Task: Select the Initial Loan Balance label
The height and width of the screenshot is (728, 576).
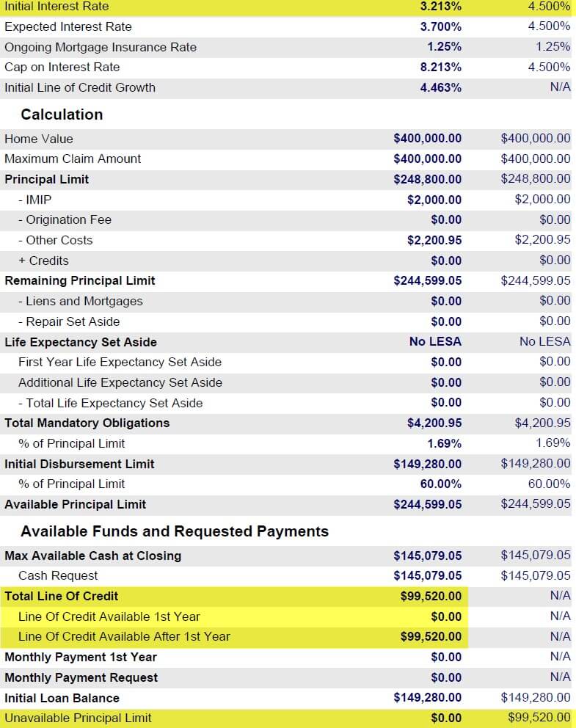Action: tap(62, 698)
